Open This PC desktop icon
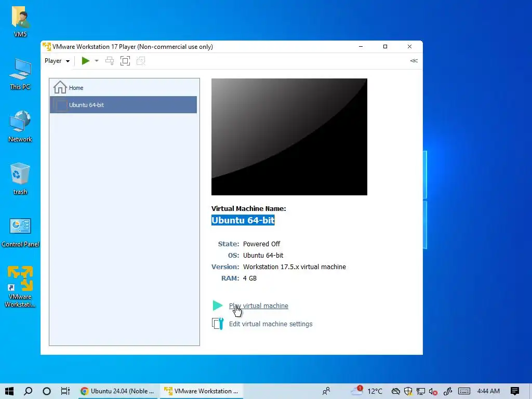This screenshot has width=532, height=399. coord(20,74)
